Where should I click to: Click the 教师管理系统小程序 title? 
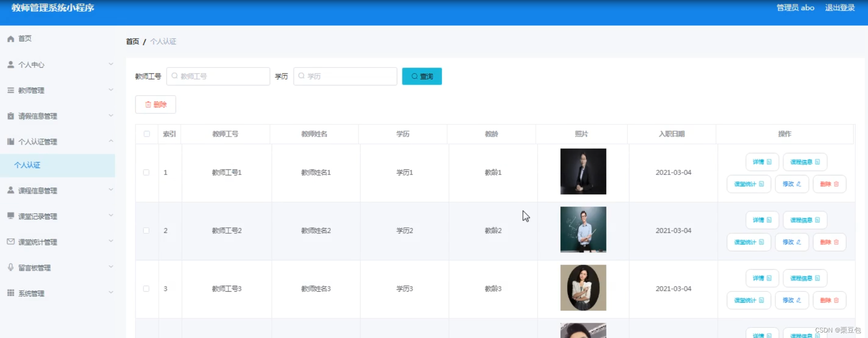coord(53,8)
